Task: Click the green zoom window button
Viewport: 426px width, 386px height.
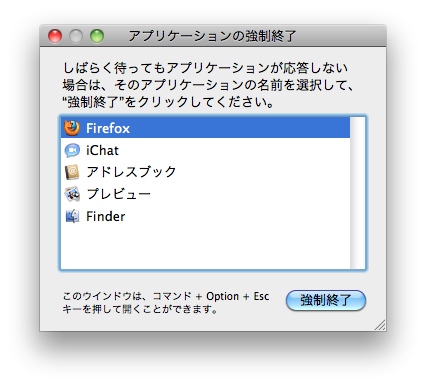Action: pyautogui.click(x=97, y=36)
